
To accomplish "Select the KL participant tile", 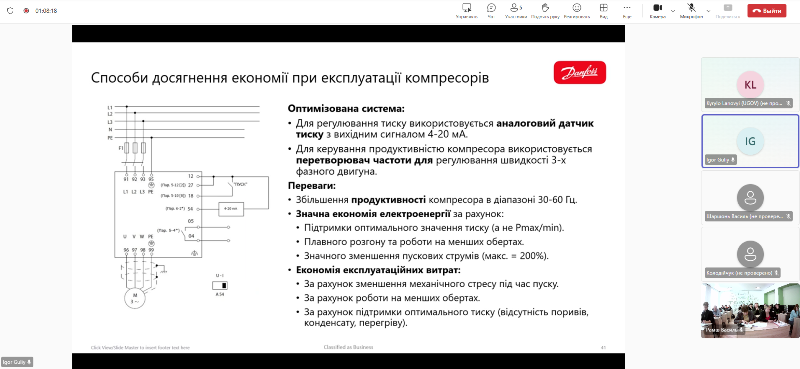I will 750,84.
